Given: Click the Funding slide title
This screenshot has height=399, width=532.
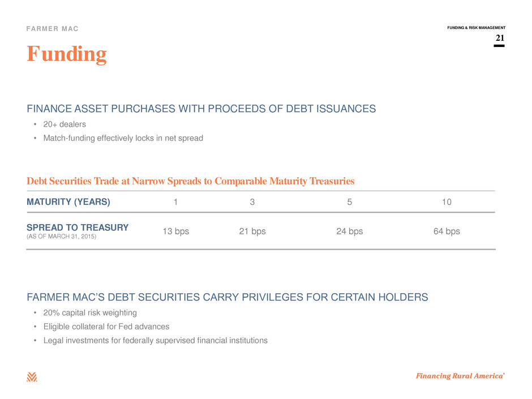Looking at the screenshot, I should [x=67, y=54].
